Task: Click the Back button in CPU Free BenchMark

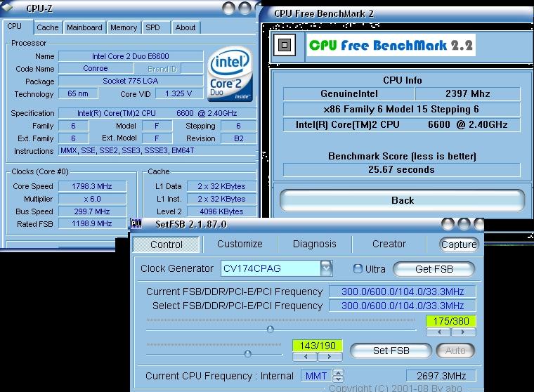Action: (x=402, y=200)
